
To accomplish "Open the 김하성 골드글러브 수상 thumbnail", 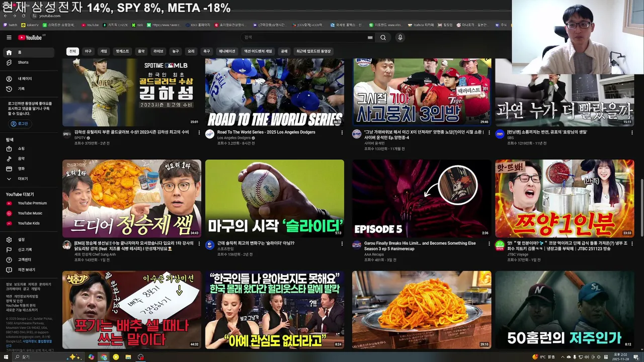I will 132,92.
